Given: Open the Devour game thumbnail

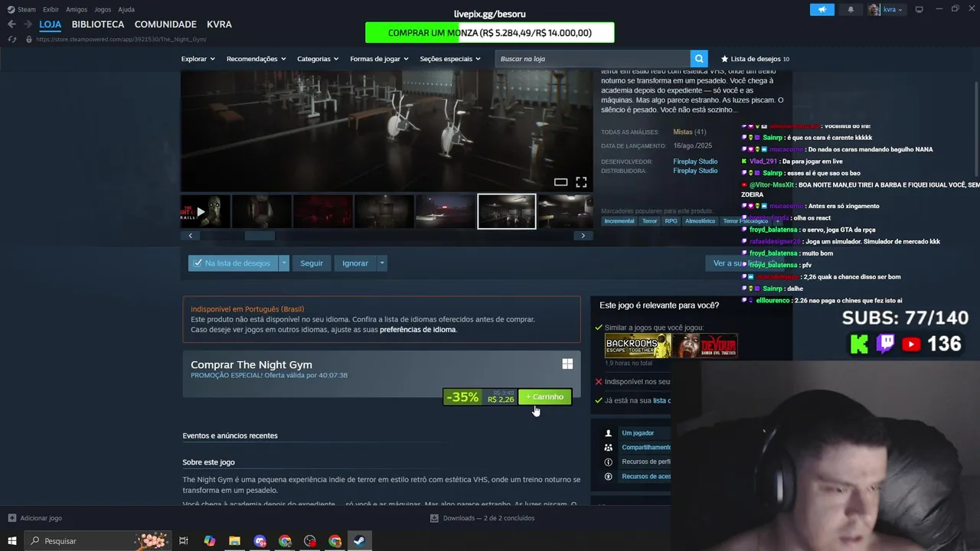Looking at the screenshot, I should (705, 345).
